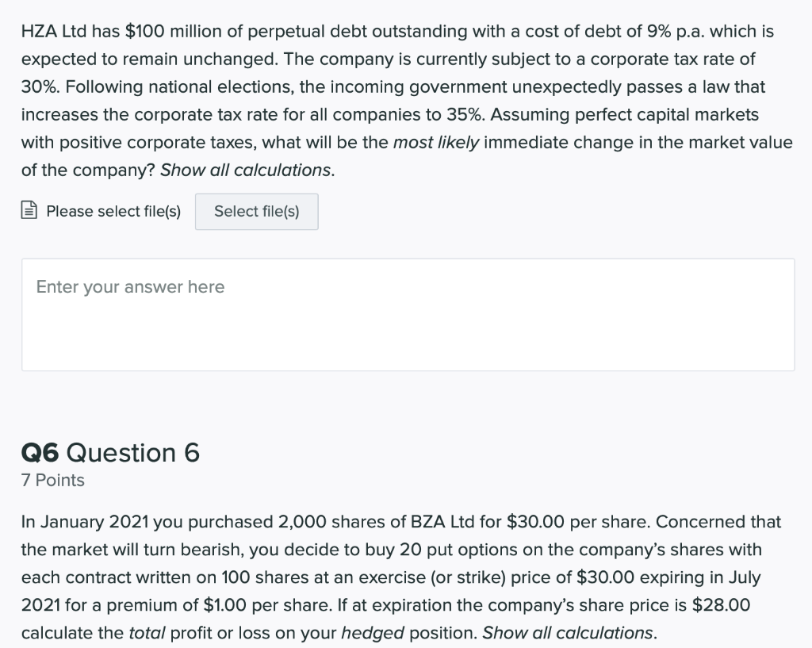Select the Q6 Question 6 heading
812x648 pixels.
click(110, 452)
